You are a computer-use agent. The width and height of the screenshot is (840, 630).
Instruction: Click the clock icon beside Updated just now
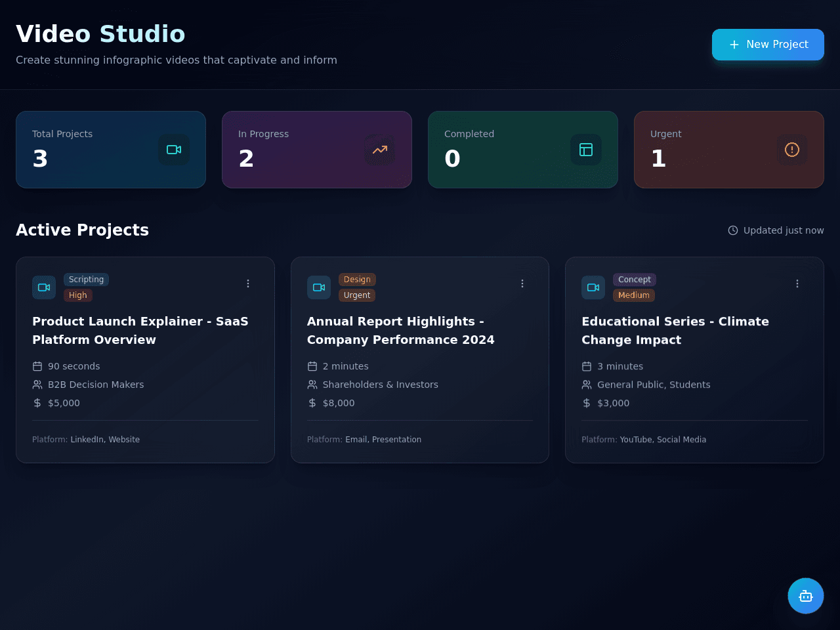point(733,230)
